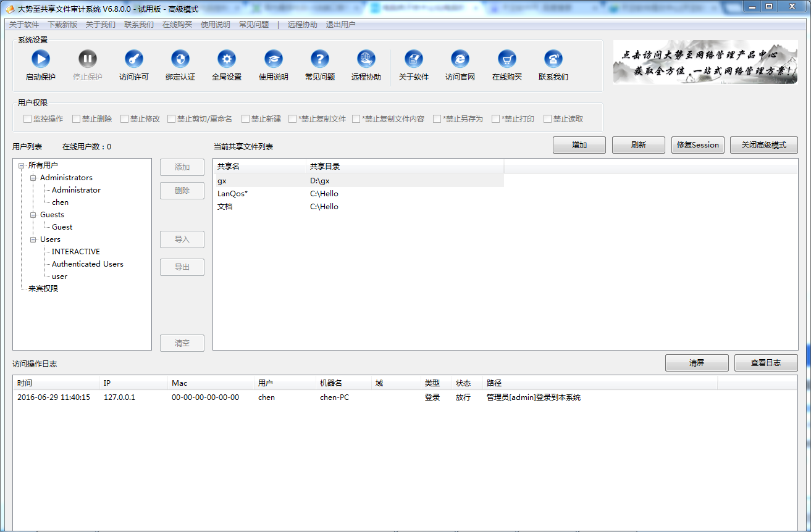The height and width of the screenshot is (532, 811).
Task: Click the 查看日志 button
Action: [766, 363]
